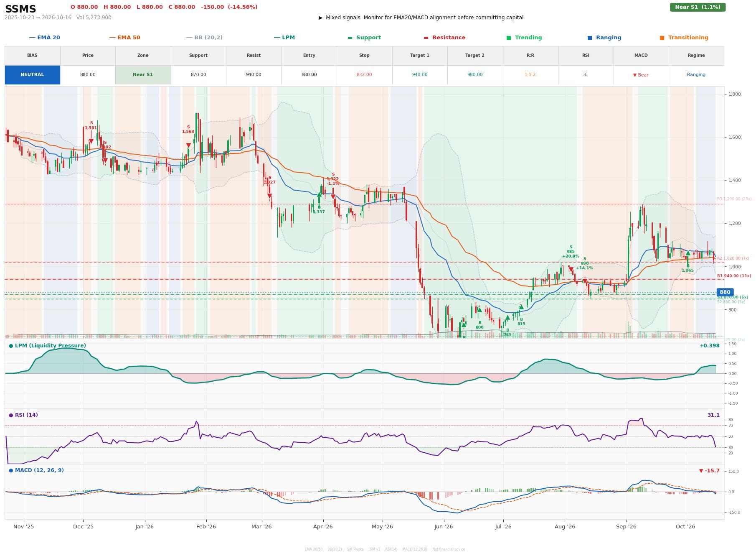The width and height of the screenshot is (756, 556).
Task: Click the red -15.7 MACD reading
Action: pos(709,471)
